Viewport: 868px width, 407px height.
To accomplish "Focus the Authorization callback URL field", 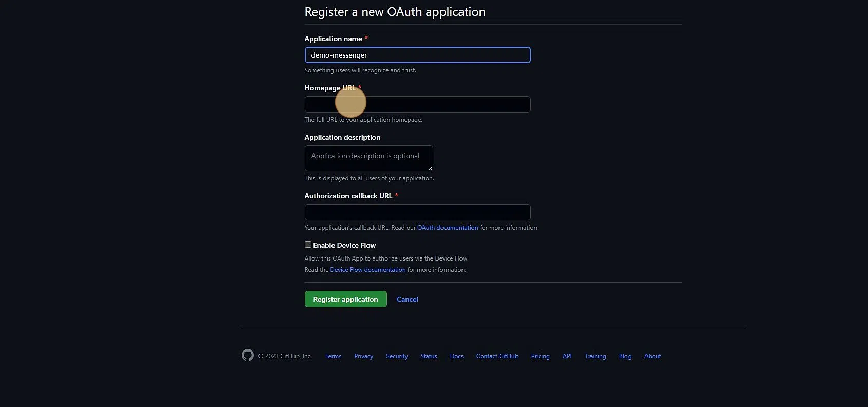I will coord(417,212).
